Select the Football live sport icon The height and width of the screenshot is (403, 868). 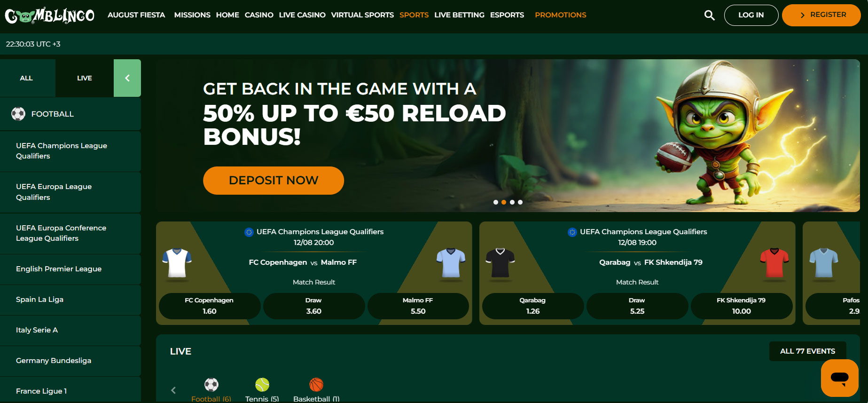[211, 385]
